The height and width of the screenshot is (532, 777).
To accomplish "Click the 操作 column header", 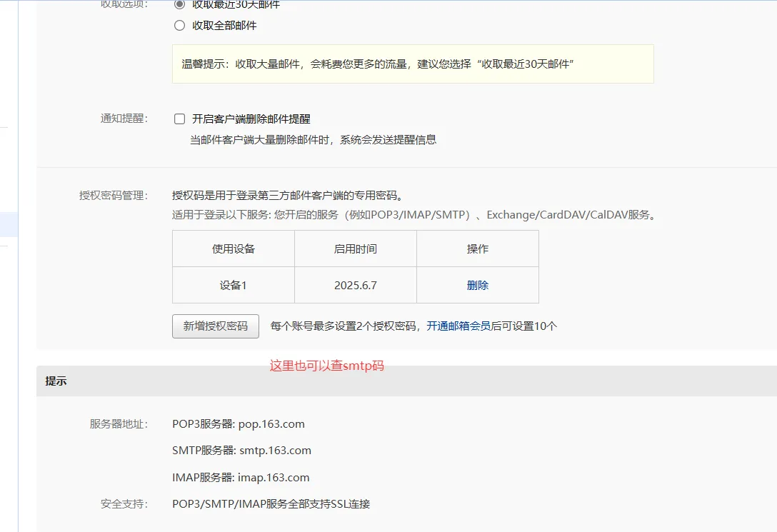I will tap(477, 249).
